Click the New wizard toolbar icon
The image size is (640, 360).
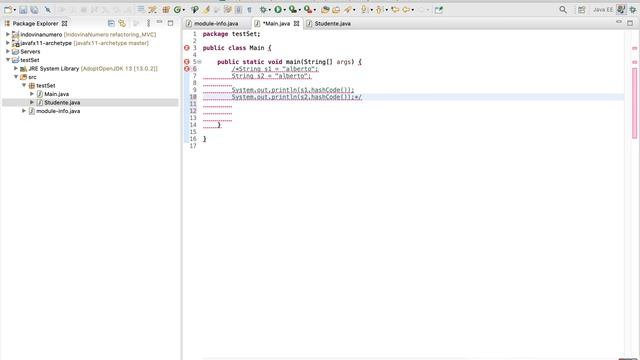8,10
